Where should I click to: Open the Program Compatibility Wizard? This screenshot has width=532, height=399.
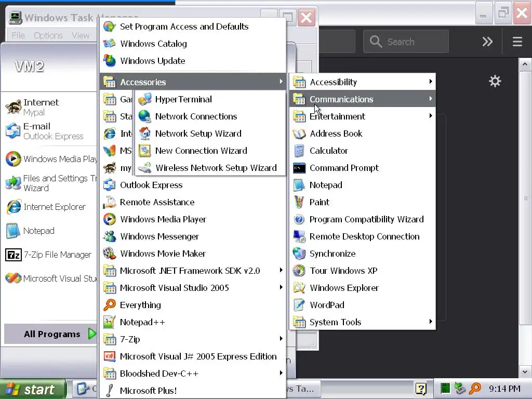pos(362,219)
